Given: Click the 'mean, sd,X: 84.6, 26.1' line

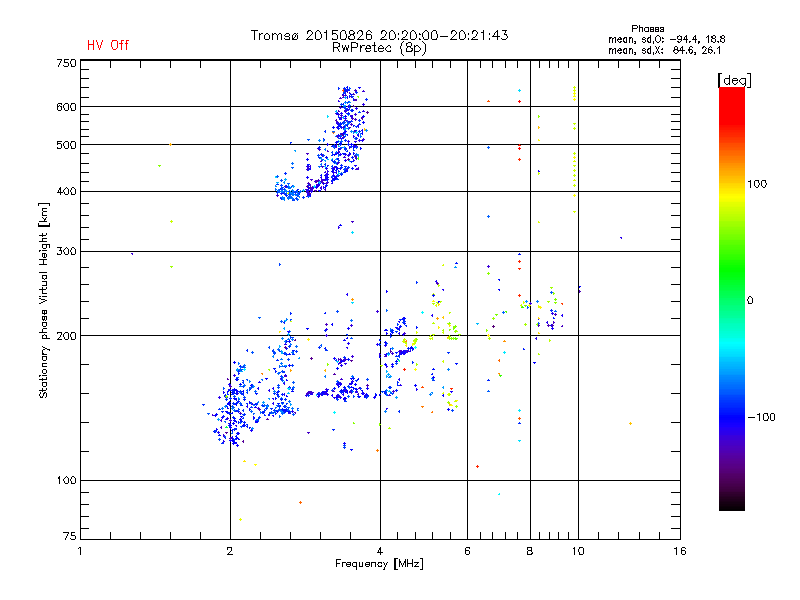Looking at the screenshot, I should coord(664,50).
